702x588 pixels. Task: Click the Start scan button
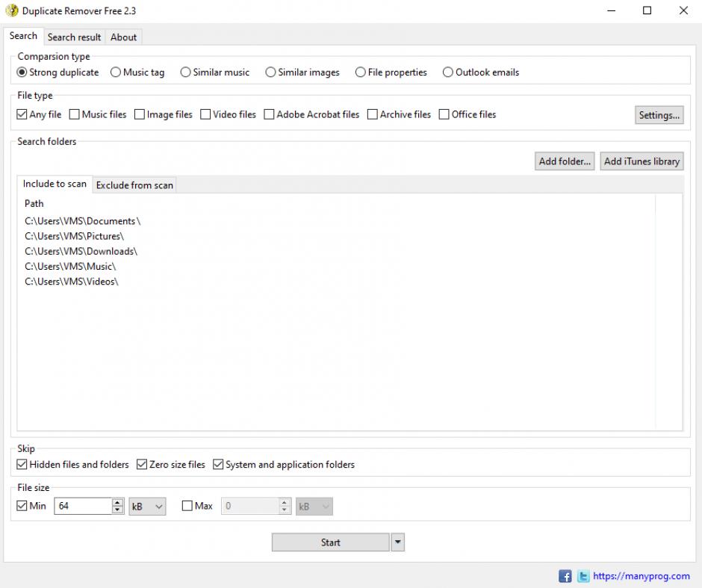[330, 542]
